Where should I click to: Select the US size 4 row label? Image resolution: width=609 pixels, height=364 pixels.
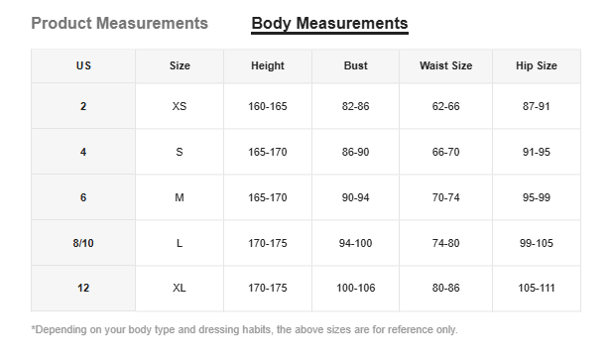coord(83,152)
